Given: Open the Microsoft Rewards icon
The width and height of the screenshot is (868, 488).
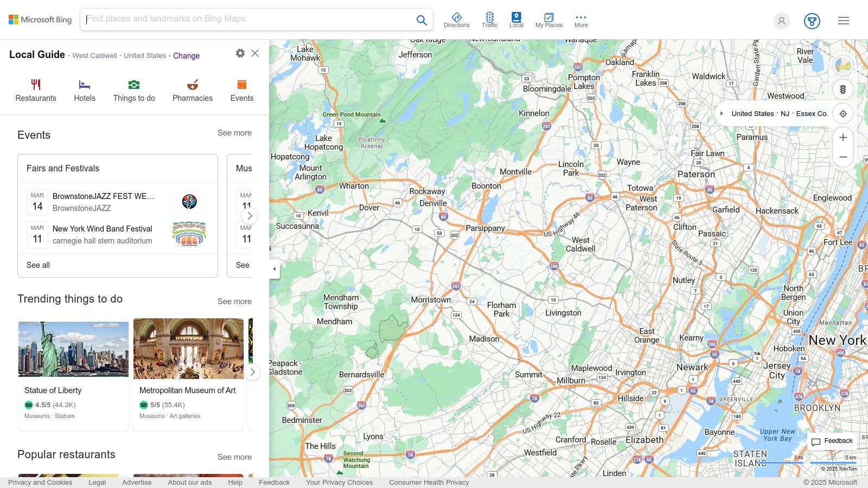Looking at the screenshot, I should 812,21.
